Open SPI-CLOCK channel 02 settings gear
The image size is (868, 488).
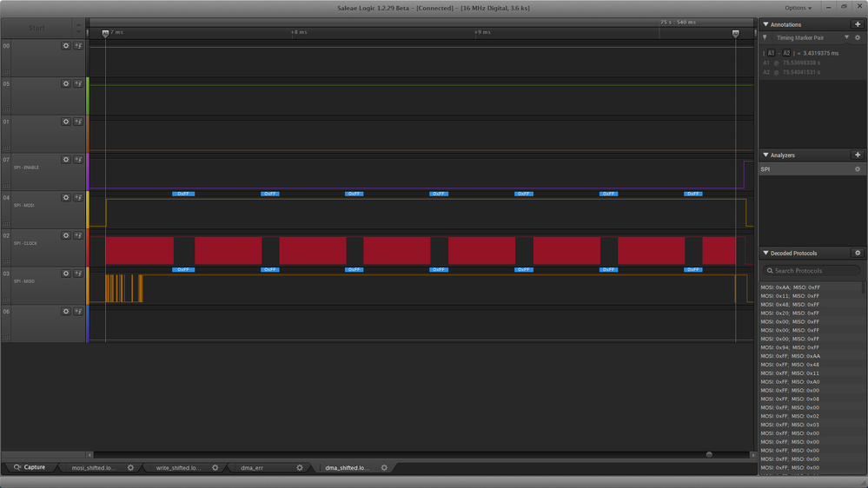[x=66, y=235]
